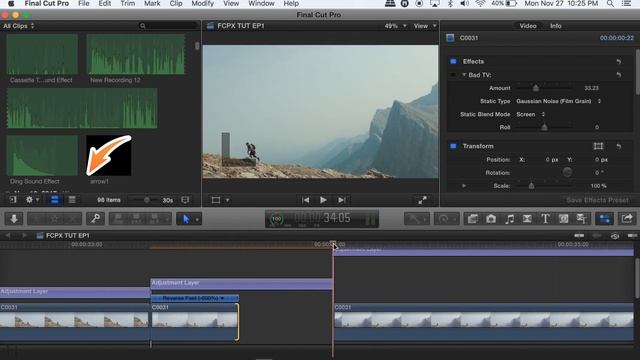The image size is (640, 360).
Task: Open the Modify menu
Action: pos(202,4)
